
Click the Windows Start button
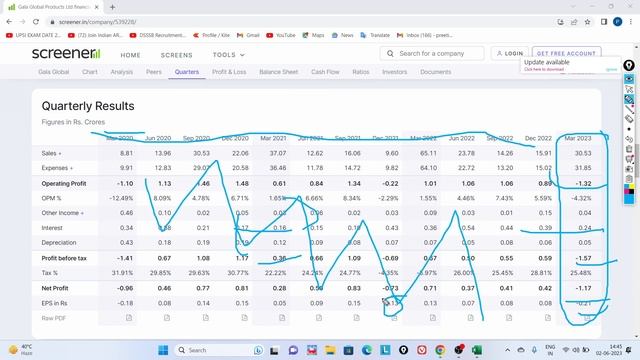pos(163,350)
